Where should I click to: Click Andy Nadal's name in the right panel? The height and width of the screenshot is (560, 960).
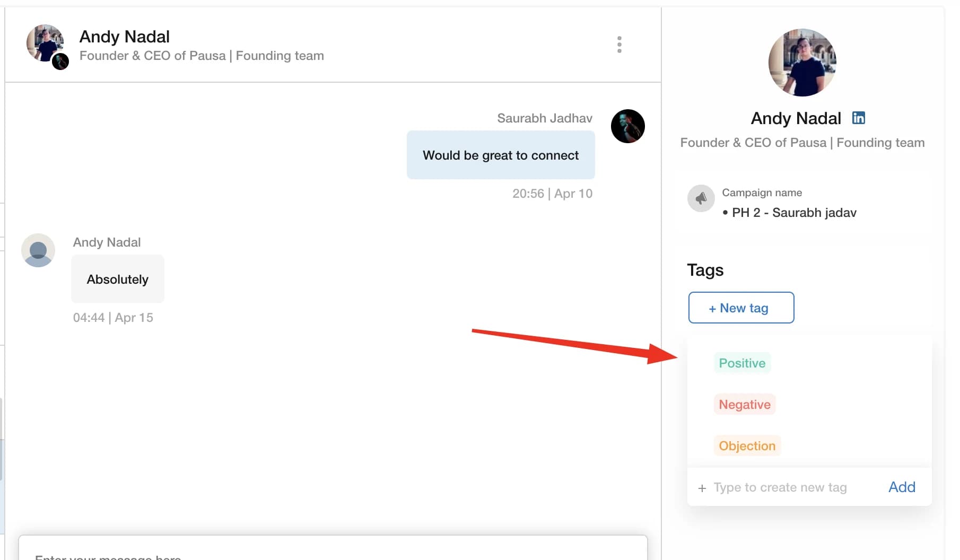(795, 118)
